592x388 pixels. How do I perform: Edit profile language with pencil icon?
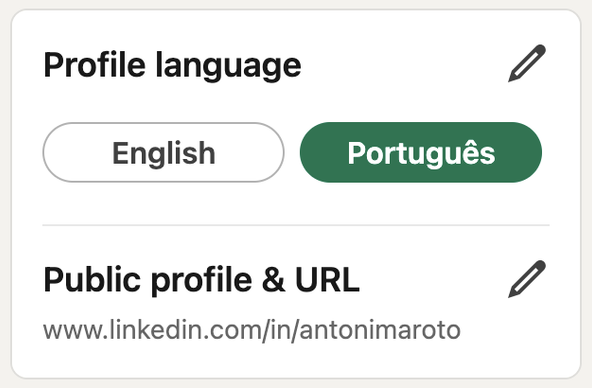pos(527,63)
